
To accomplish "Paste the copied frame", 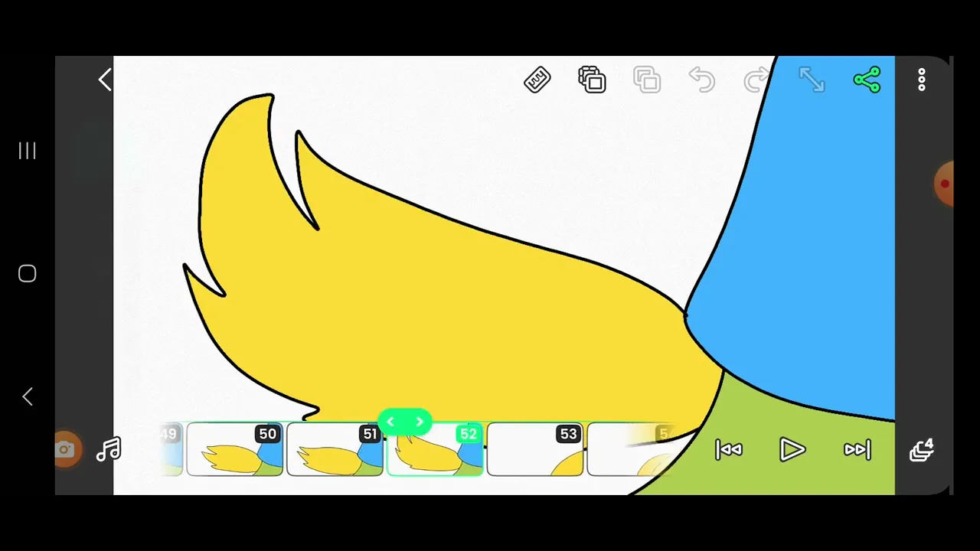I will point(648,80).
